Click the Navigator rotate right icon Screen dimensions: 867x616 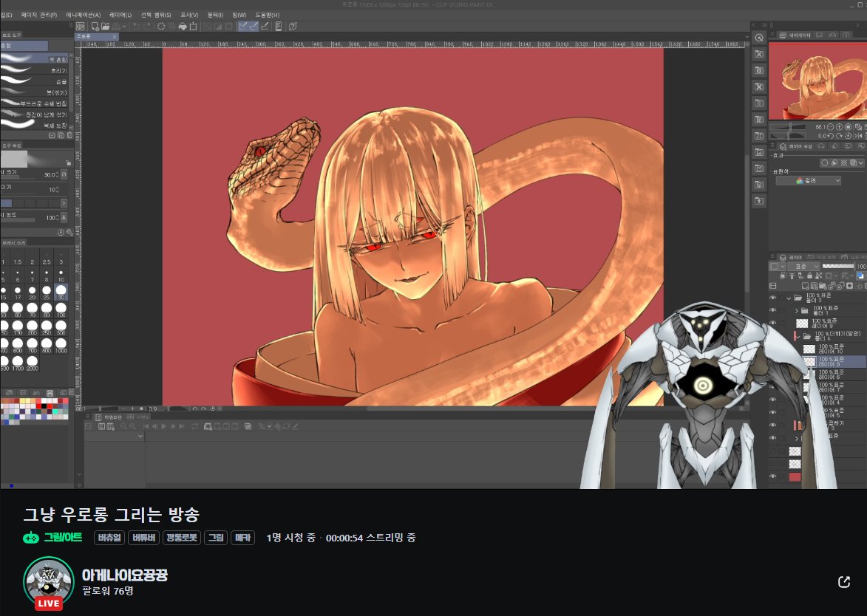pyautogui.click(x=839, y=135)
